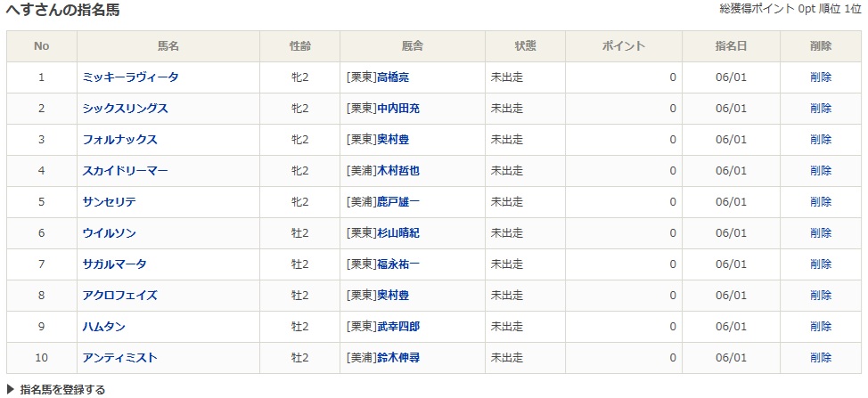
Task: Delete サンセリテ via 削除 link
Action: click(x=821, y=202)
